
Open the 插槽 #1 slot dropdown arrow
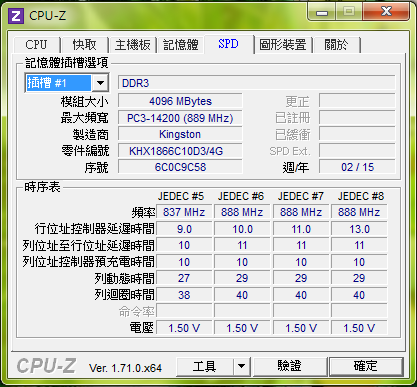pyautogui.click(x=100, y=83)
